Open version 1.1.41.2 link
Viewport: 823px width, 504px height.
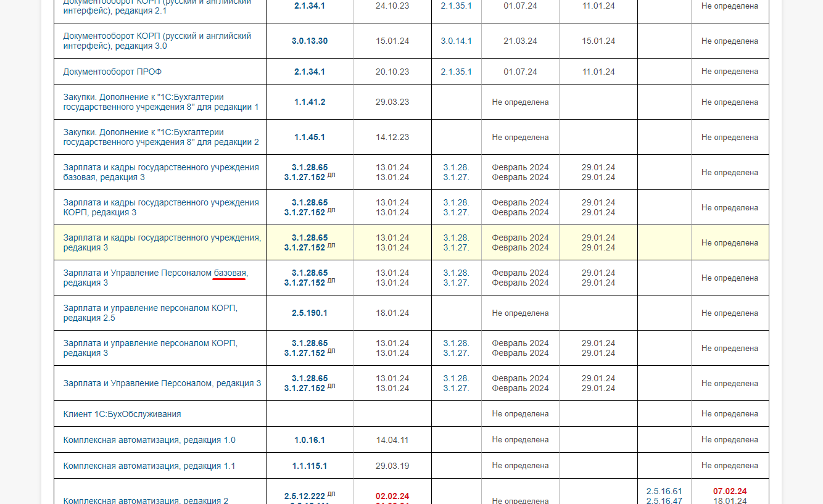pos(310,102)
